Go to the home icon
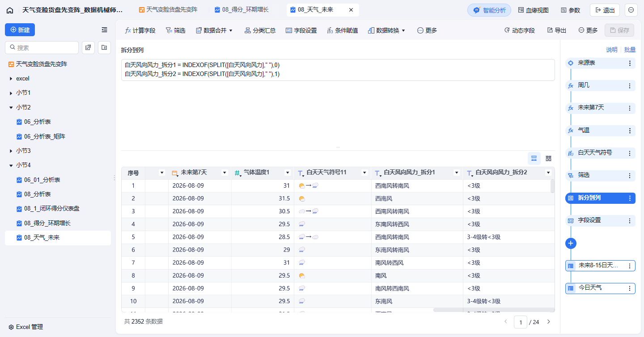Viewport: 644px width, 337px height. tap(10, 10)
